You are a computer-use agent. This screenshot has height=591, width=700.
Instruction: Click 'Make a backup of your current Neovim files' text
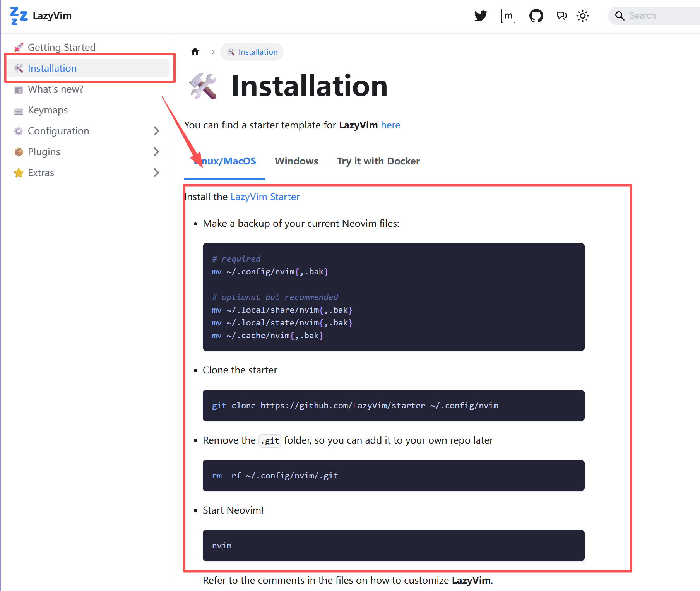pyautogui.click(x=301, y=224)
